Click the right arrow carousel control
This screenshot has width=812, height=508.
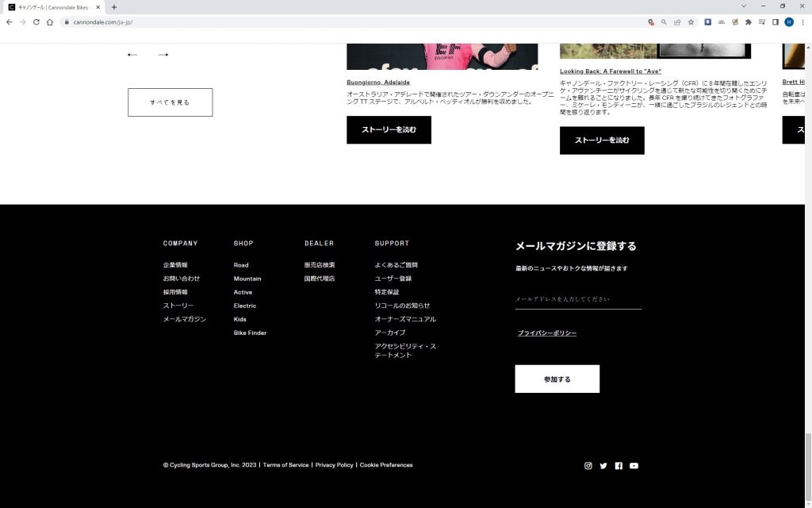tap(163, 55)
